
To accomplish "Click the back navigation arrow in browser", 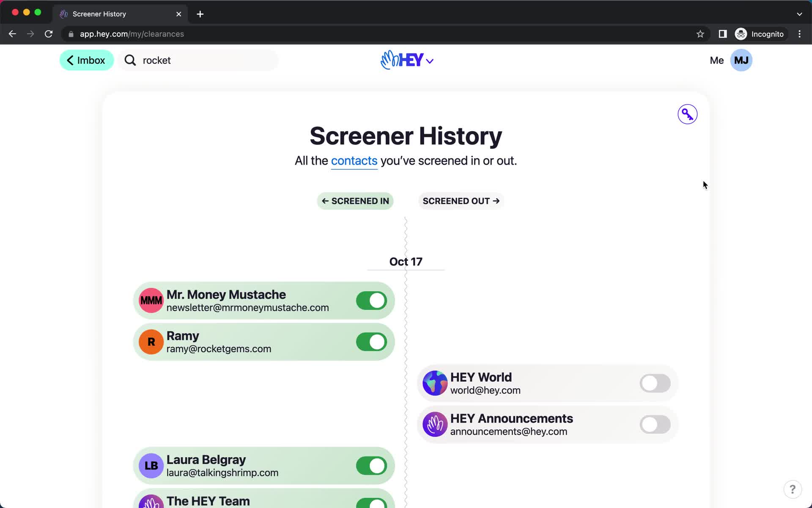I will click(12, 34).
